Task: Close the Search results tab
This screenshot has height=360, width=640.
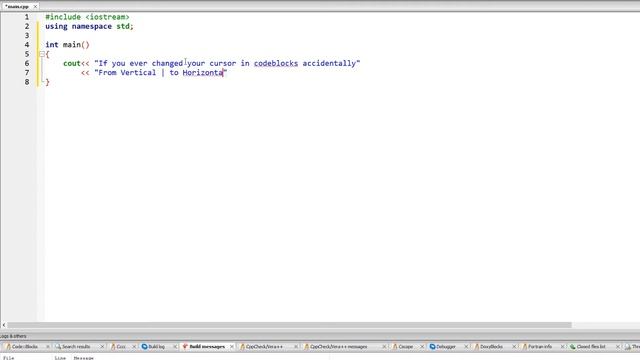Action: 102,347
